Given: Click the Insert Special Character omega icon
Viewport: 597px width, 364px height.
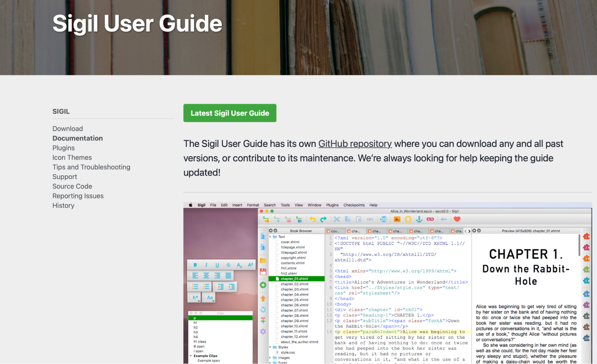Looking at the screenshot, I should pos(408,219).
